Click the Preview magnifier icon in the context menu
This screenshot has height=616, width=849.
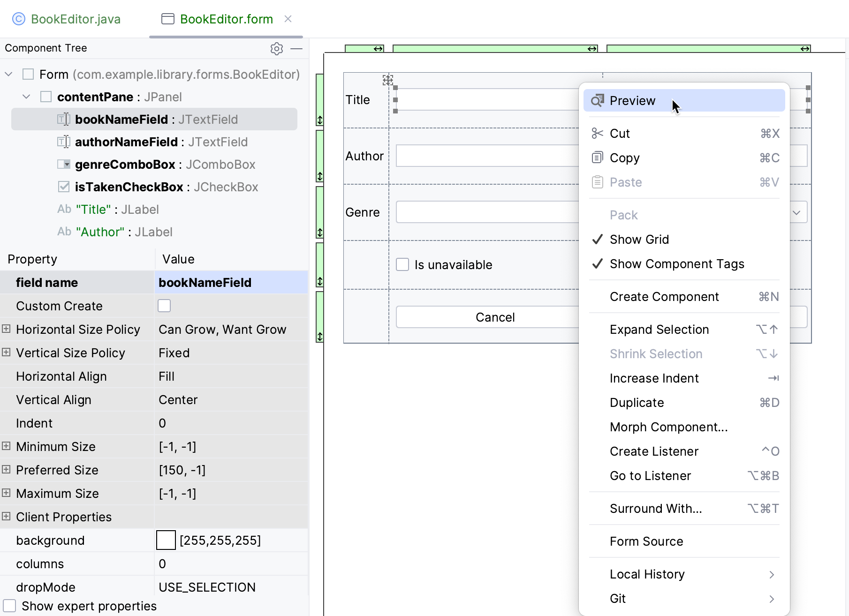tap(598, 100)
